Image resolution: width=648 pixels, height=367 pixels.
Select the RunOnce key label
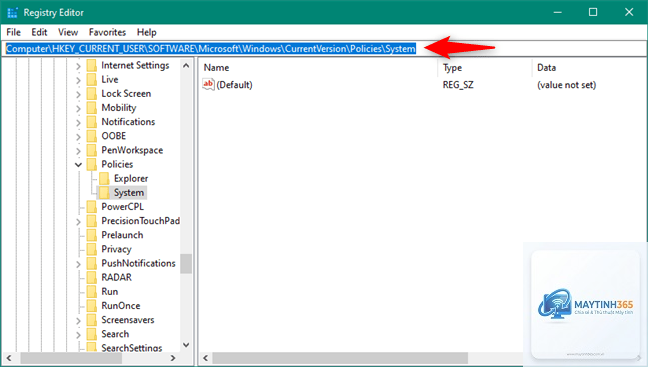121,306
